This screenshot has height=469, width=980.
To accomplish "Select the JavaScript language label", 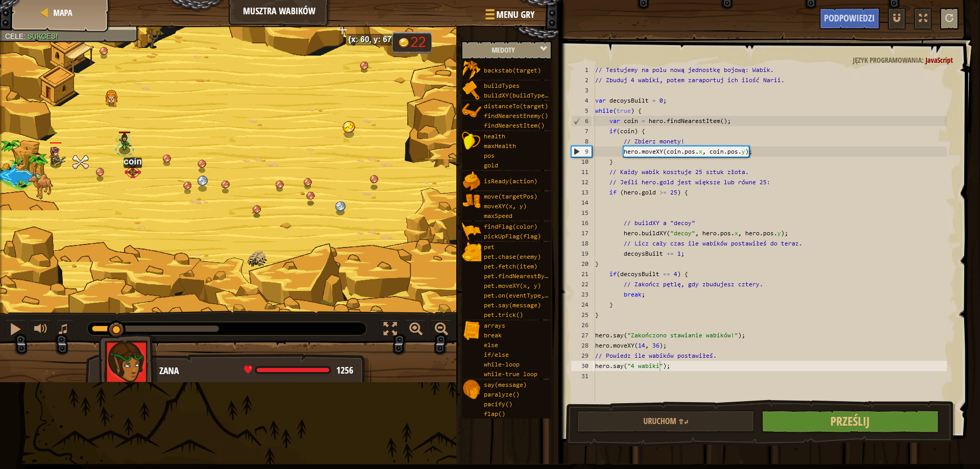I will (x=939, y=60).
